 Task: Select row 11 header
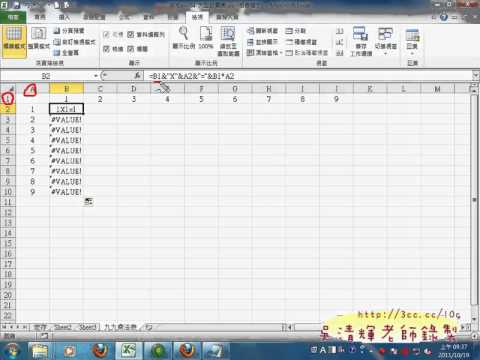8,202
